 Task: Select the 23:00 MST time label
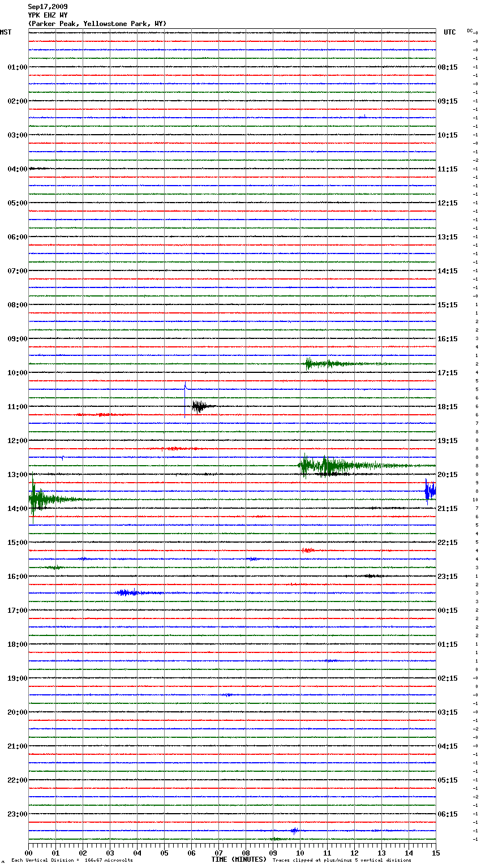click(18, 814)
